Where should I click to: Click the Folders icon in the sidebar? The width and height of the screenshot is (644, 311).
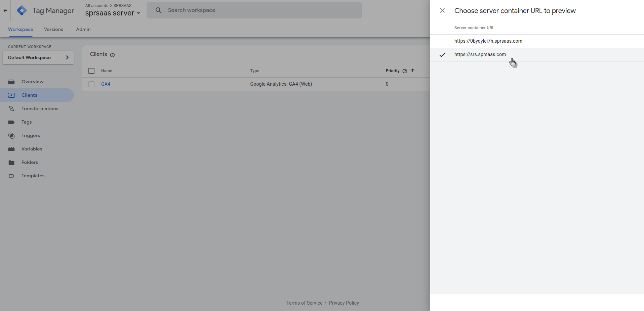click(x=11, y=162)
